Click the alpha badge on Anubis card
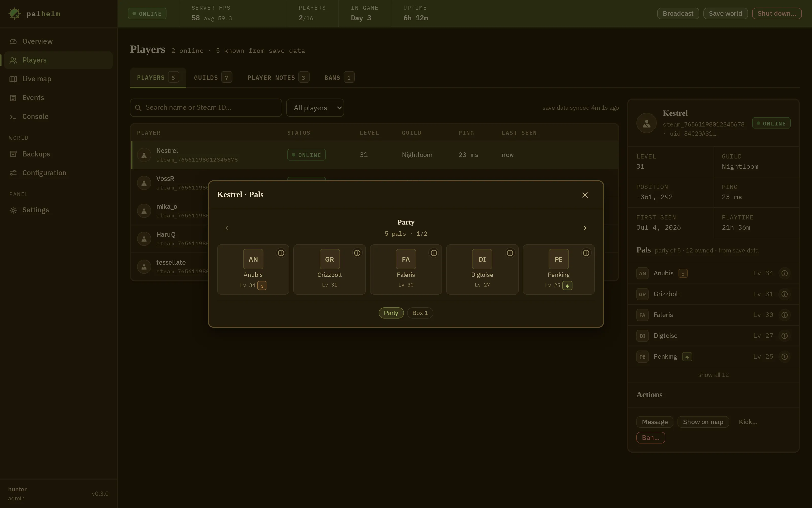 262,286
